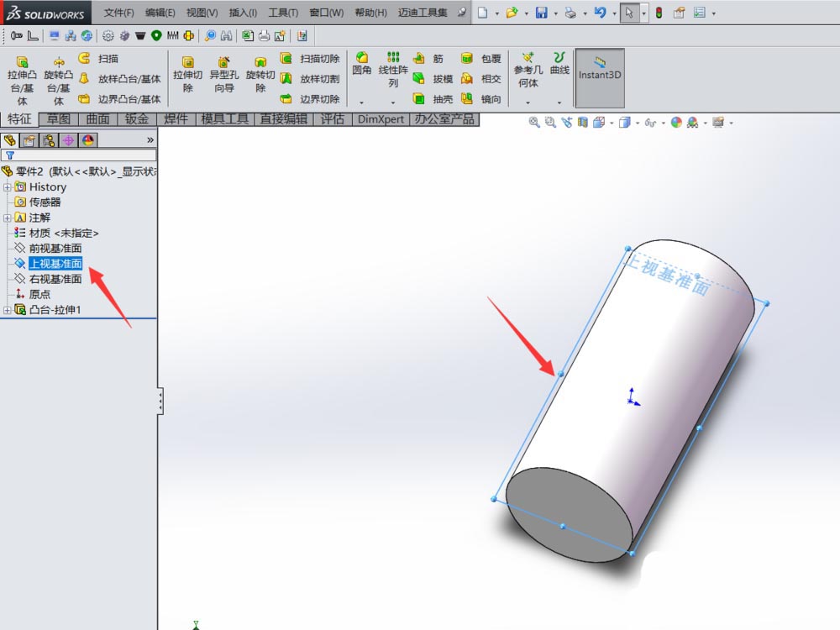Select 边界凸台/基体 boundary boss tool
This screenshot has height=630, width=840.
click(x=119, y=99)
